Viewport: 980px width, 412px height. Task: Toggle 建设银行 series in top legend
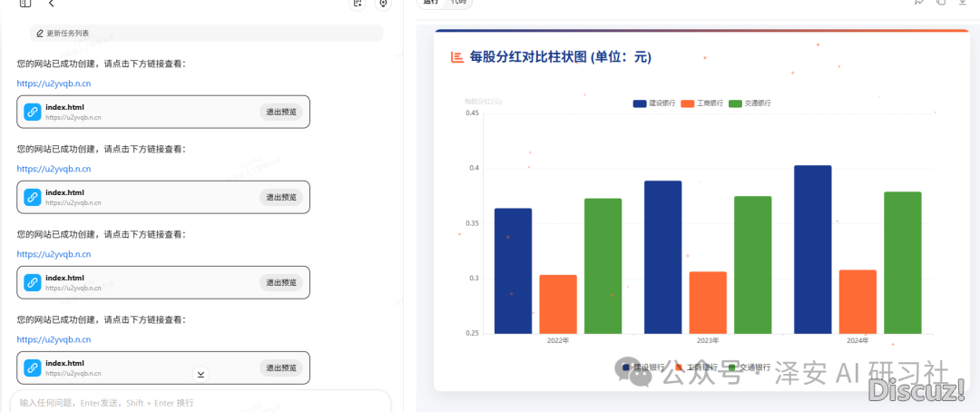coord(653,103)
